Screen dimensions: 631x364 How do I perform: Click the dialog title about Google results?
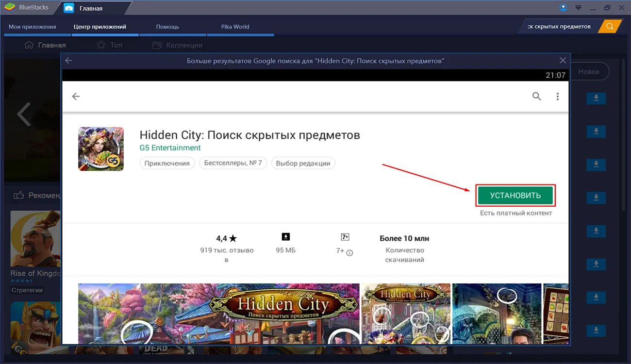[x=315, y=61]
